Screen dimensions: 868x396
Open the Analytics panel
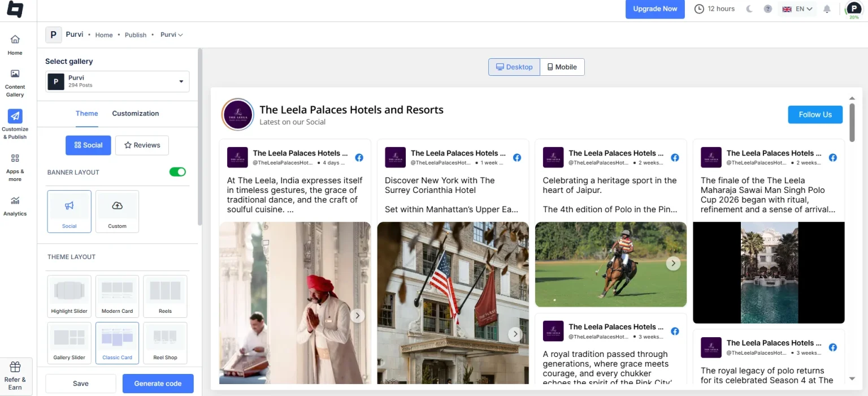click(x=15, y=205)
